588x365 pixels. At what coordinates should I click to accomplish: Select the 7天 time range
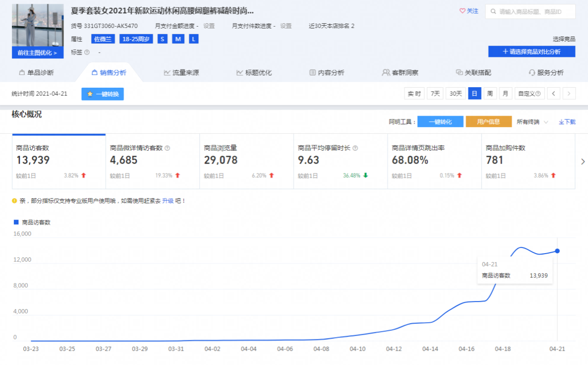435,93
